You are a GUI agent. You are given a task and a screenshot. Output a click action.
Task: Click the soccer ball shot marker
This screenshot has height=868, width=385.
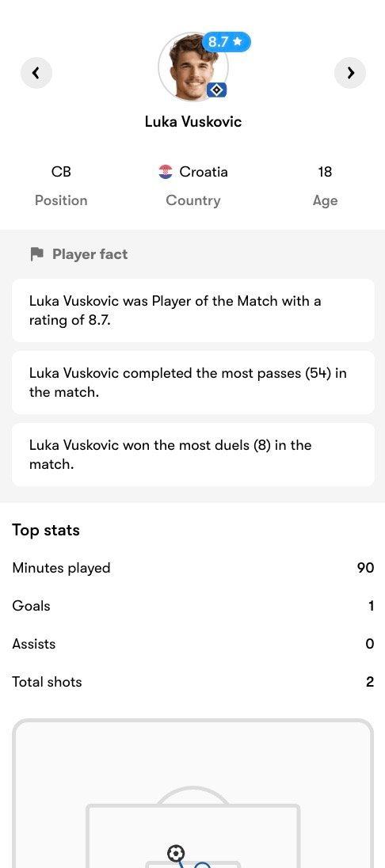click(176, 853)
